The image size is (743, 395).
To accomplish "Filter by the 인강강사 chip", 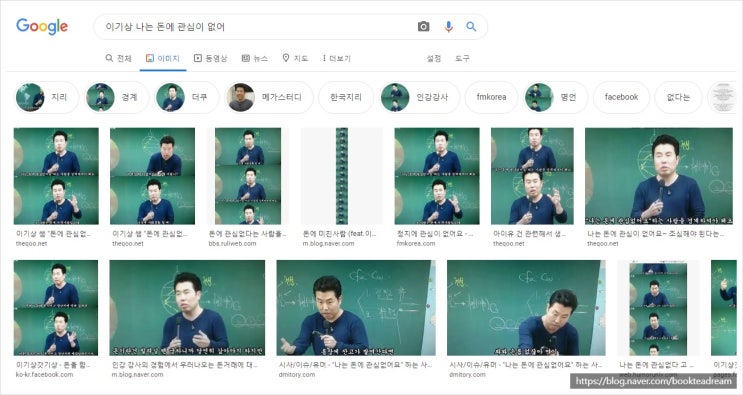I will pyautogui.click(x=419, y=97).
